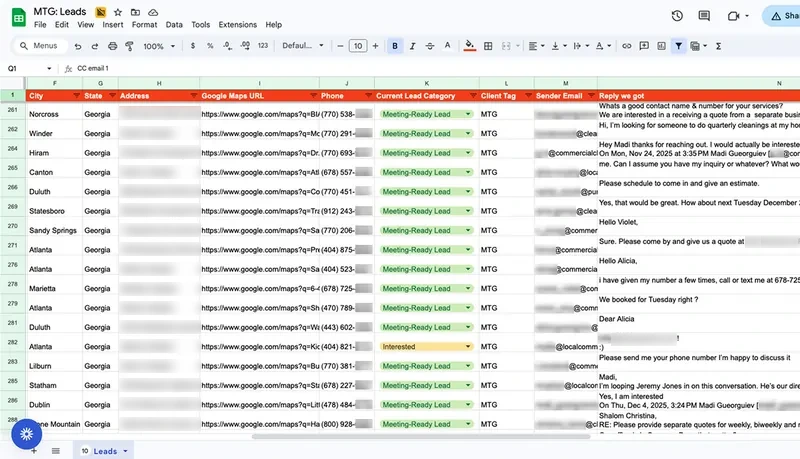This screenshot has width=800, height=459.
Task: Open the Insert menu
Action: (x=113, y=24)
